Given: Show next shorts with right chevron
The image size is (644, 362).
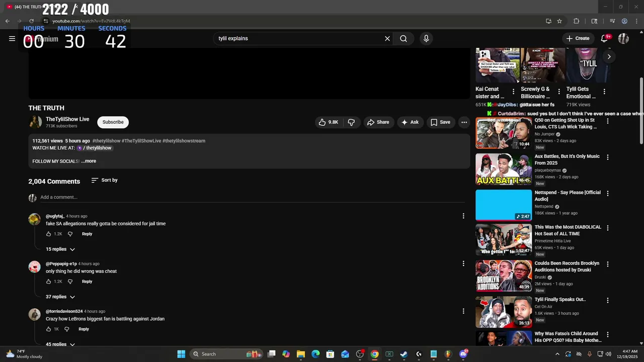Looking at the screenshot, I should point(609,57).
